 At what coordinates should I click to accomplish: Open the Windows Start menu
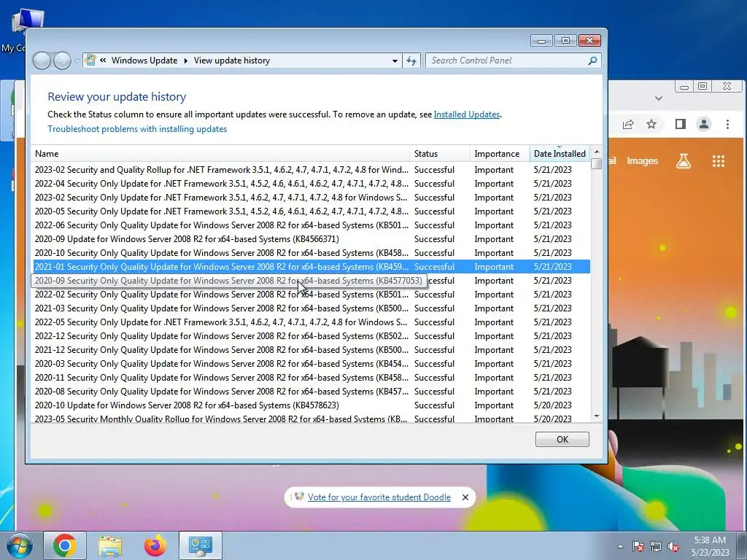(19, 545)
